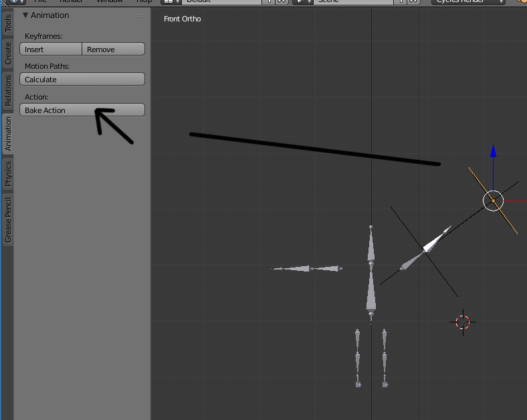Select the Relations tab

tap(8, 90)
